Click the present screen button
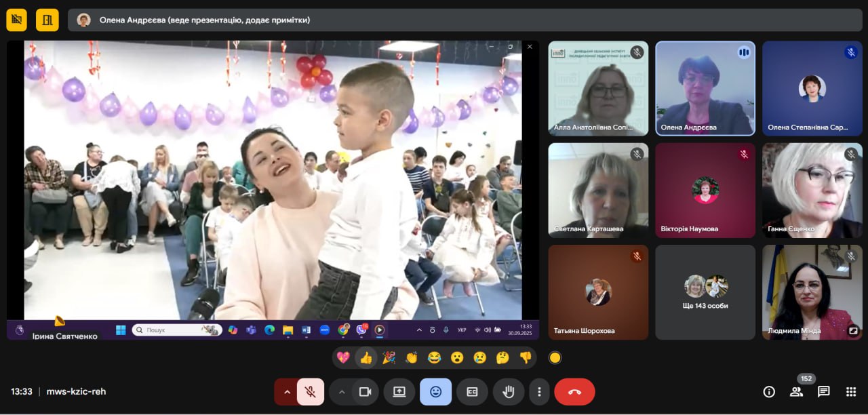Image resolution: width=868 pixels, height=415 pixels. (x=399, y=391)
